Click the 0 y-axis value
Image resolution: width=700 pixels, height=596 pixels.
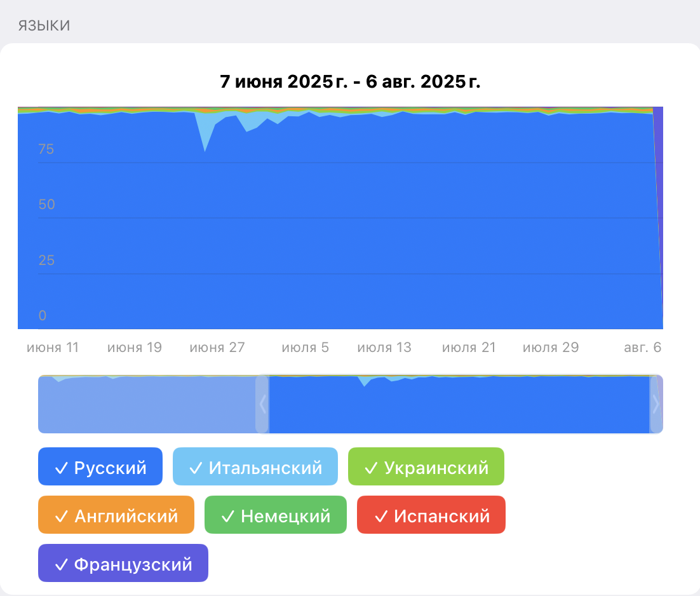tap(43, 316)
